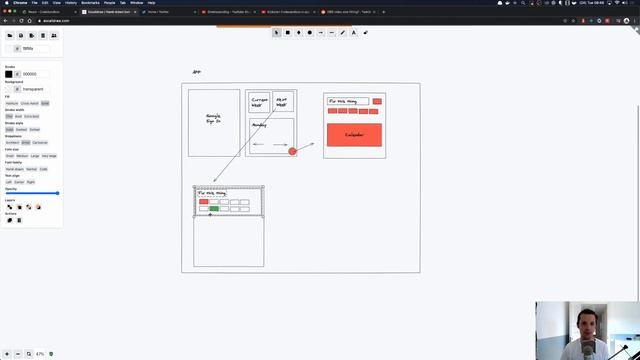Click the Opacity slider
The image size is (640, 360).
click(32, 193)
